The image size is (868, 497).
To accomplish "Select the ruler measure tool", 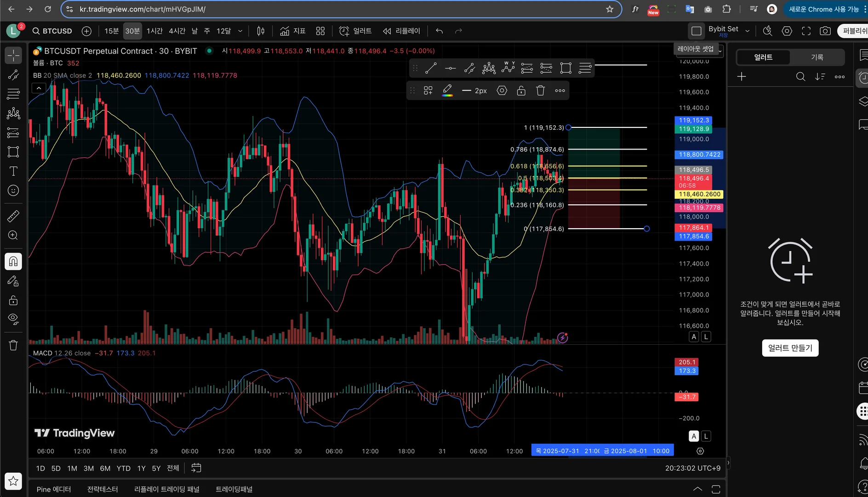I will click(x=13, y=216).
